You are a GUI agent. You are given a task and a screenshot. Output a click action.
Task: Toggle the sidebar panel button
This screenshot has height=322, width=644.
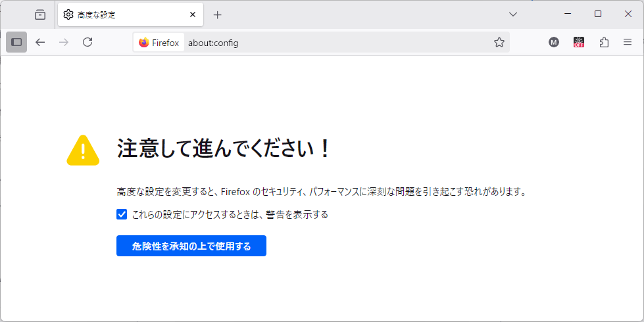coord(16,42)
